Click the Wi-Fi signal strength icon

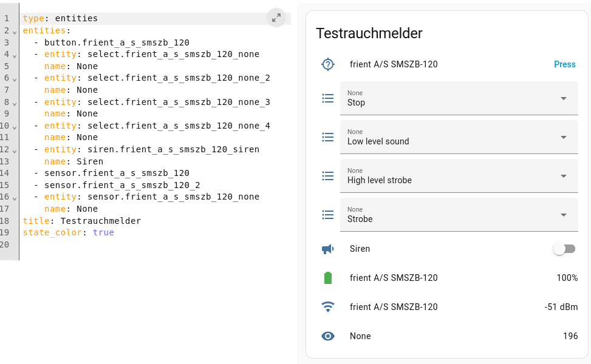click(x=328, y=307)
